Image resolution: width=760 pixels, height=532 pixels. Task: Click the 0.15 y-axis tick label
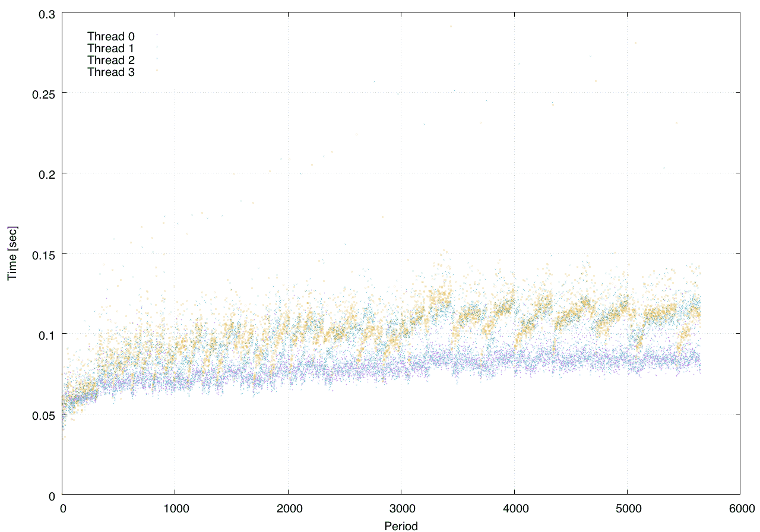(43, 254)
